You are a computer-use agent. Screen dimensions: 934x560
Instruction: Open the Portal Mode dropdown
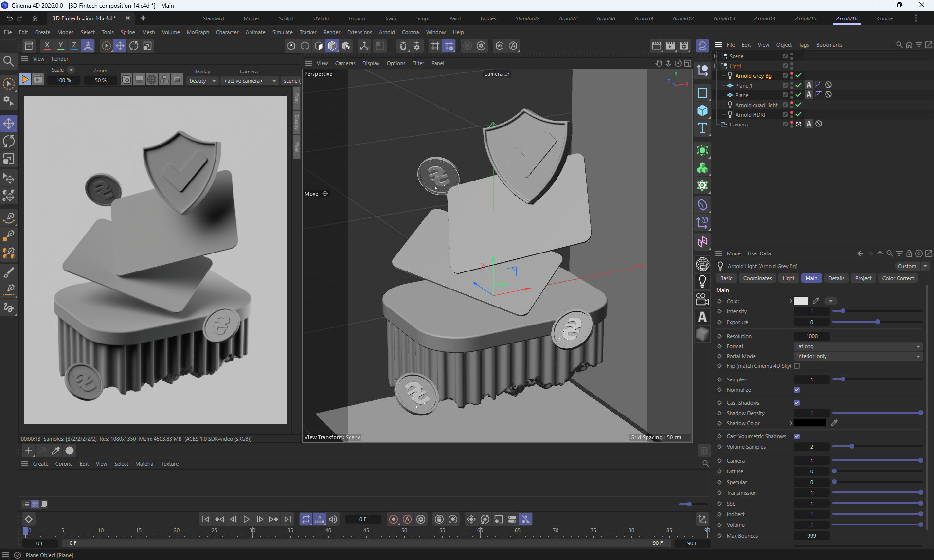coord(858,356)
